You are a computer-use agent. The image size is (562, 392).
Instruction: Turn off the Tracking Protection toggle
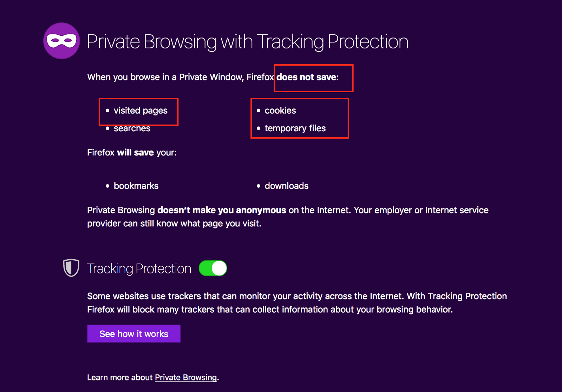[213, 268]
